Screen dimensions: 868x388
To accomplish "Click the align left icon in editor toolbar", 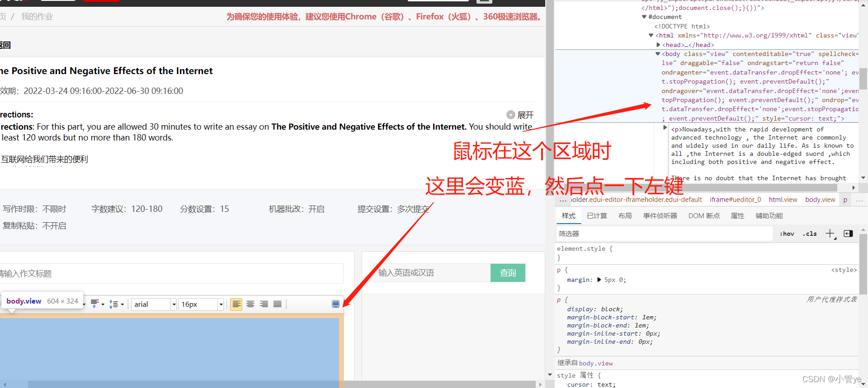I will tap(236, 304).
